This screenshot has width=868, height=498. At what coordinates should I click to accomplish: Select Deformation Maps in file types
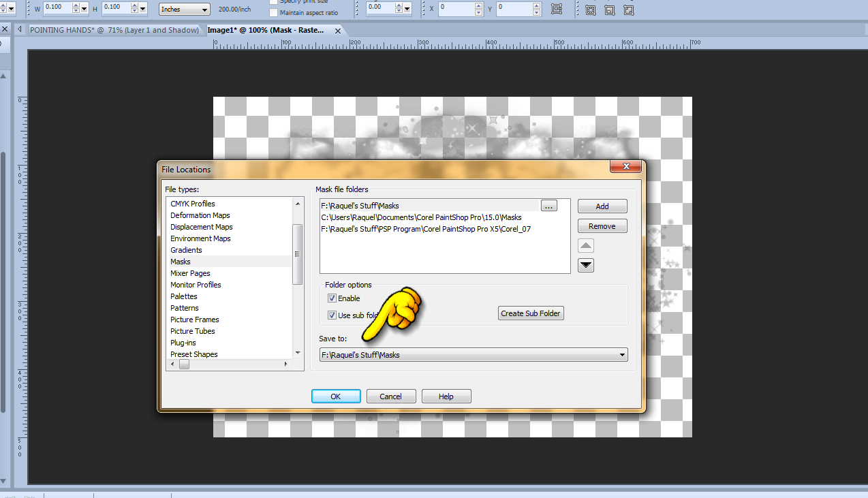(x=200, y=215)
